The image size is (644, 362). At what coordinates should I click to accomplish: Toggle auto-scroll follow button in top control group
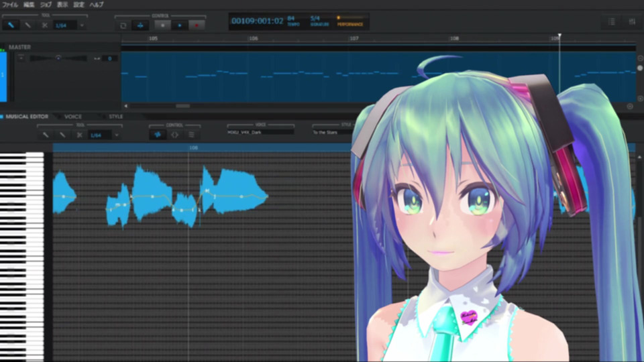click(x=140, y=25)
